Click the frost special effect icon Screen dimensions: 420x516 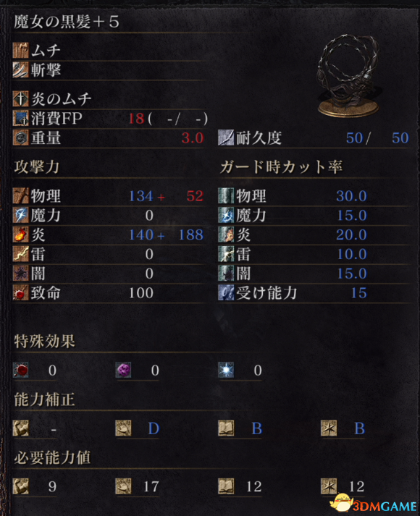226,371
